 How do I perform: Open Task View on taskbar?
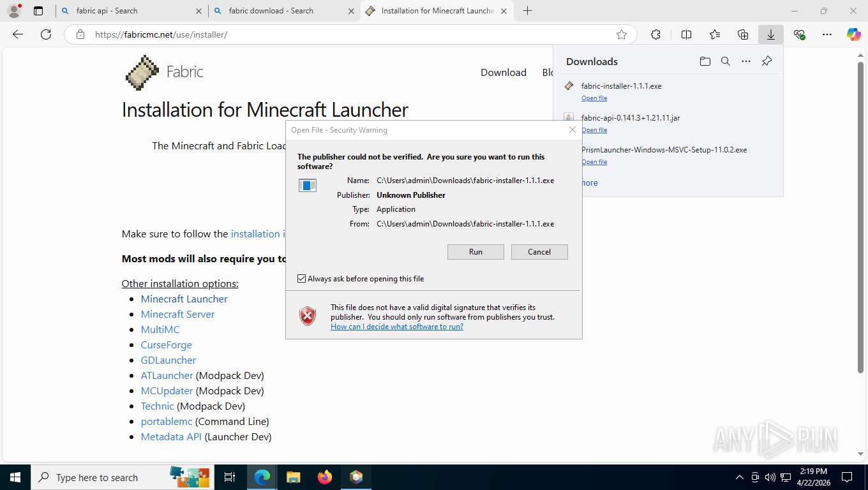pos(230,477)
